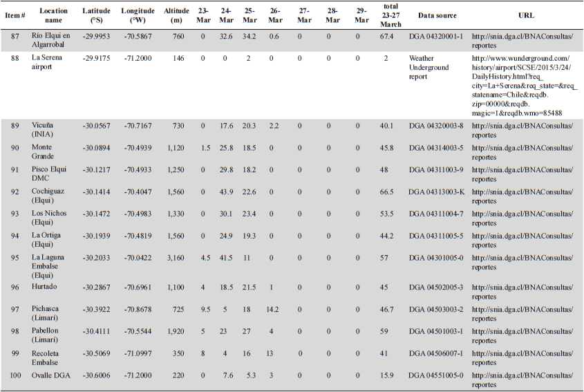Screen dimensions: 584x392
Task: Open the URL link for Ovalle DGA
Action: (522, 380)
